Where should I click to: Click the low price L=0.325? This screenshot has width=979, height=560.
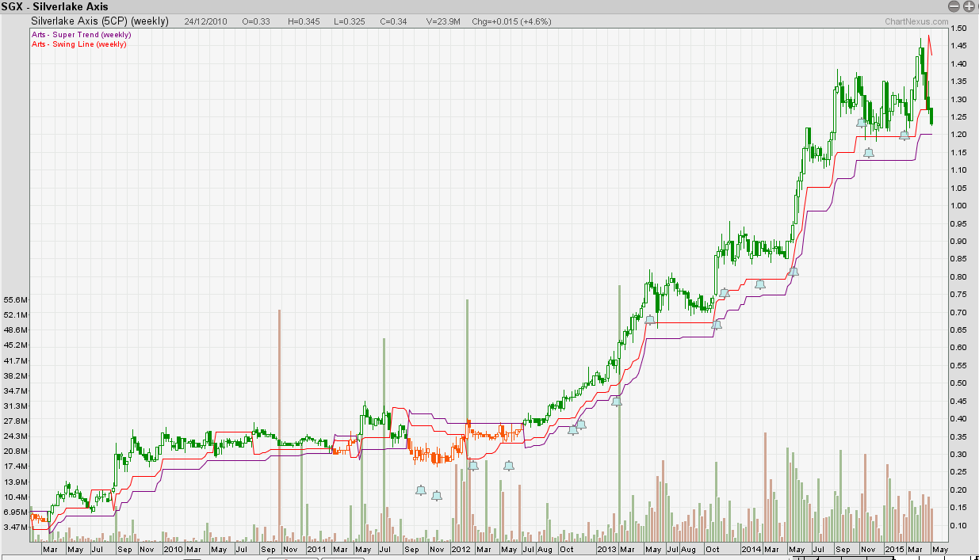(350, 22)
